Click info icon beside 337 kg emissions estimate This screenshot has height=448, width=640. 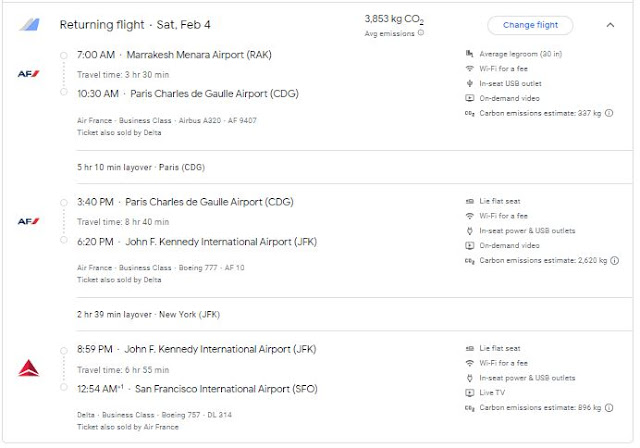click(x=611, y=114)
